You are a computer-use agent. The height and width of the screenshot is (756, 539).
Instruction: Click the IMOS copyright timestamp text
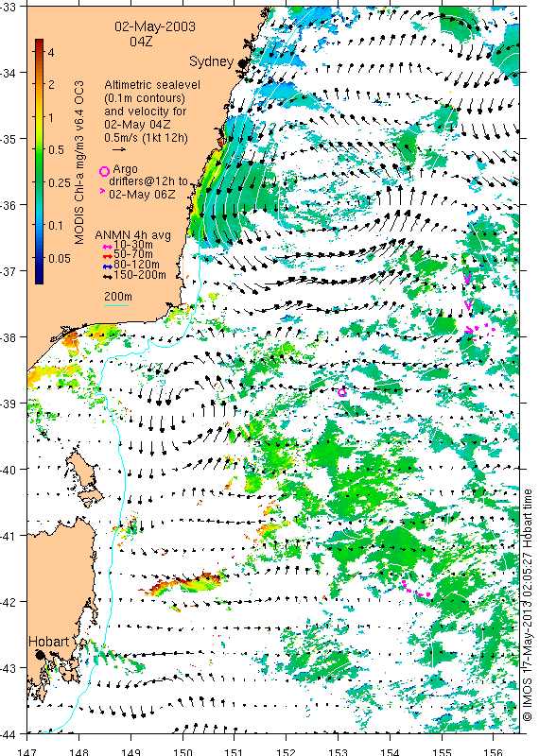[x=528, y=606]
